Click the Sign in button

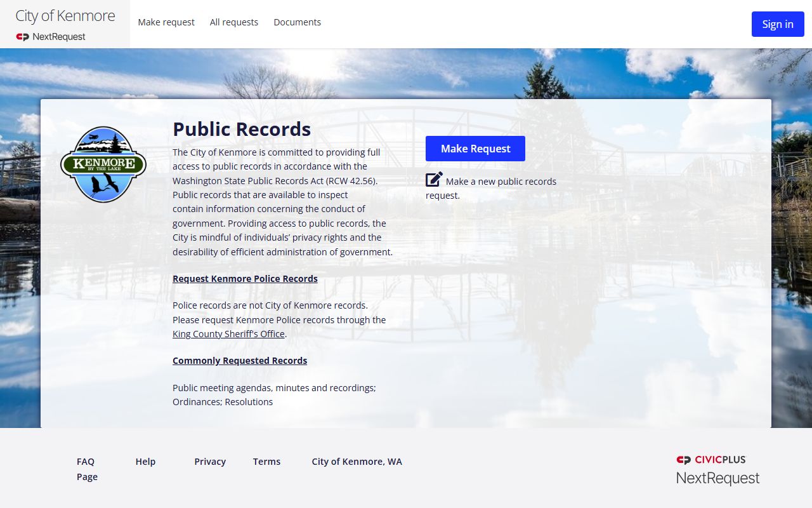[x=778, y=24]
